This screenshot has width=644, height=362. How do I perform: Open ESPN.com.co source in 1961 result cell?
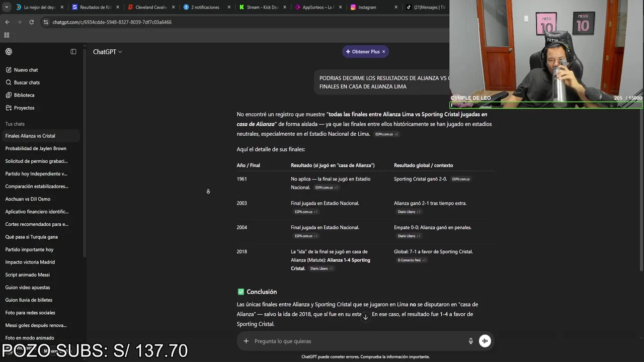click(x=327, y=188)
